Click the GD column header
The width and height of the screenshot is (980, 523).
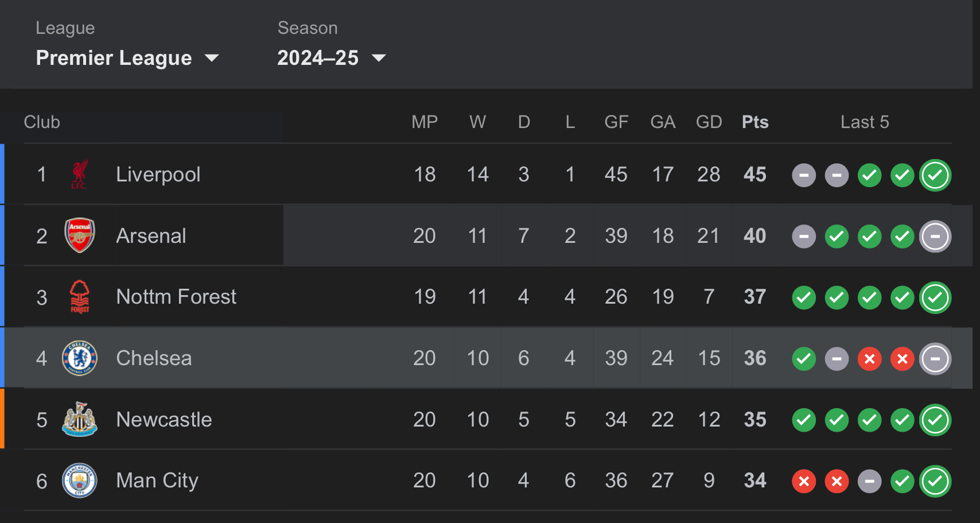[x=709, y=122]
